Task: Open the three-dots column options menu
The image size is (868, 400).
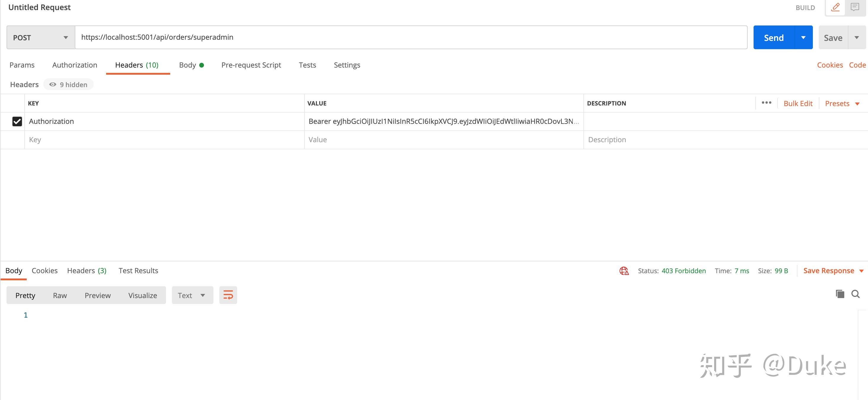Action: [766, 103]
